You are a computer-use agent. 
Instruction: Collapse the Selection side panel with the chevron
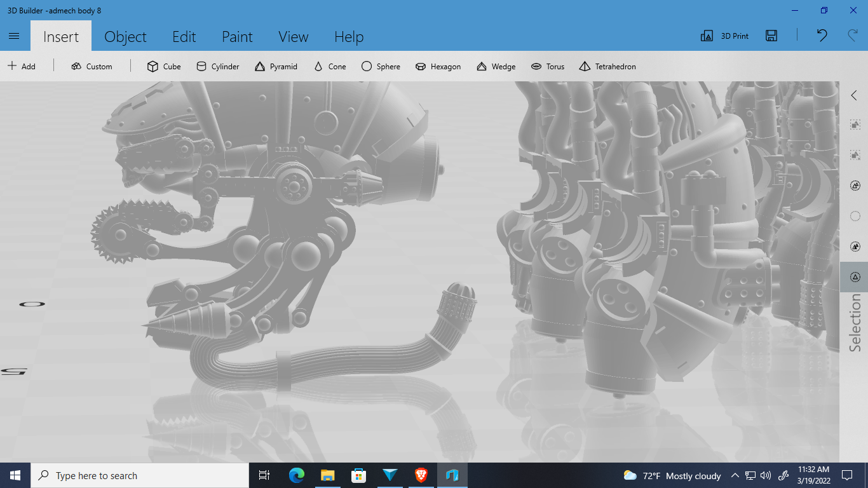click(854, 95)
